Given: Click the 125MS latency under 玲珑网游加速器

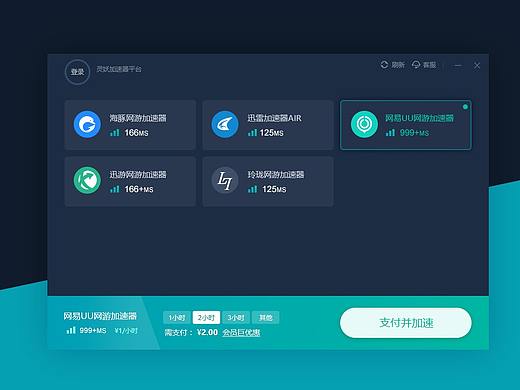Looking at the screenshot, I should click(274, 190).
